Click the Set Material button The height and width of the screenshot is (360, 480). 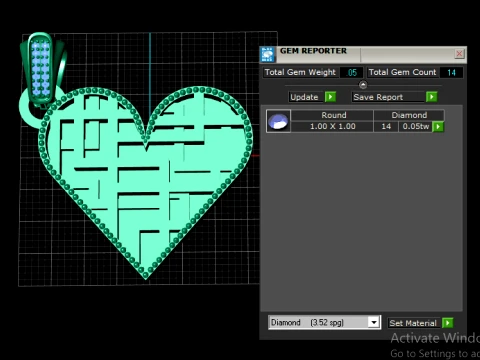point(413,323)
